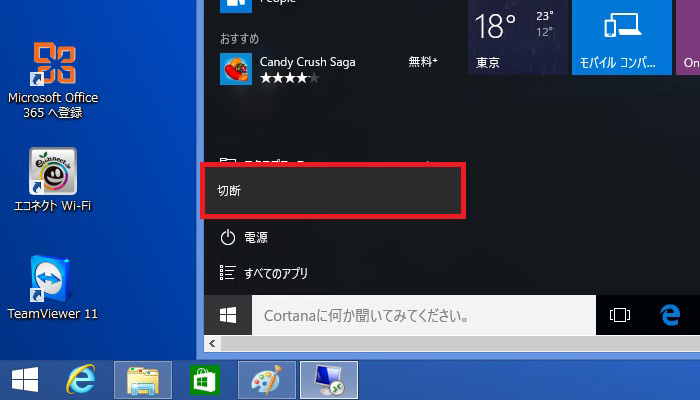700x400 pixels.
Task: Open Microsoft Office 365 registration desktop shortcut
Action: click(53, 80)
